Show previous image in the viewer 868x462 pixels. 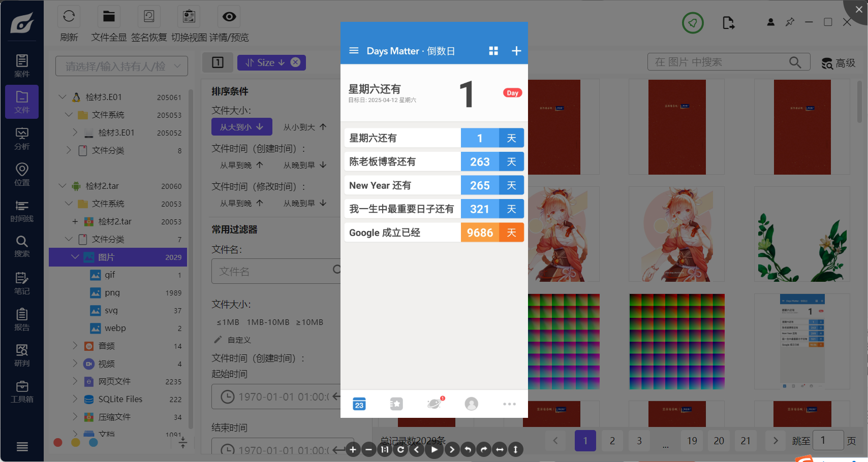417,449
